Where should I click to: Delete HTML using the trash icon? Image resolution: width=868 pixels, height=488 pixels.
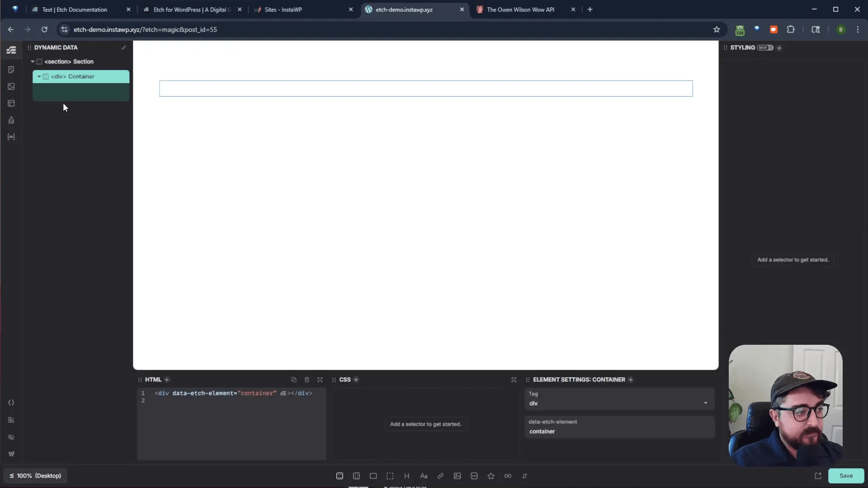tap(307, 380)
